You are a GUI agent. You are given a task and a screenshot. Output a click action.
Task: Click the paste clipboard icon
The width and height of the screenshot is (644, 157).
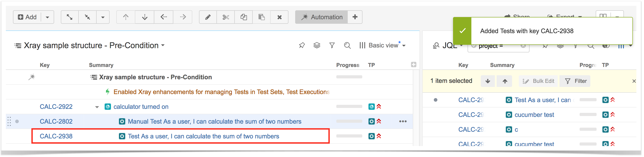(261, 17)
